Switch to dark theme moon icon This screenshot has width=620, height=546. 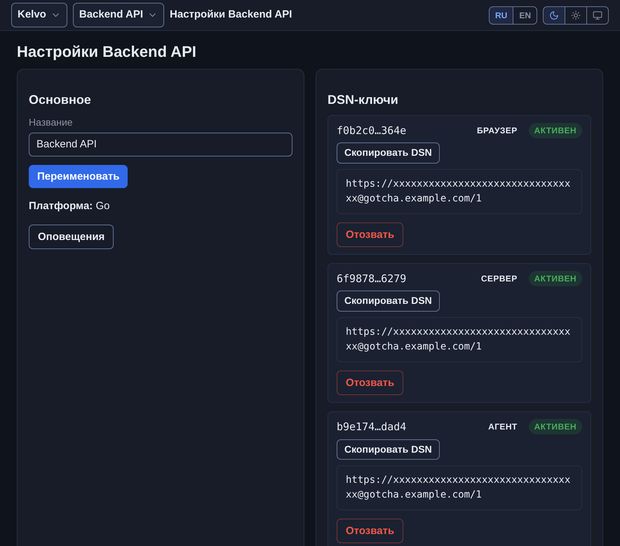click(x=554, y=15)
